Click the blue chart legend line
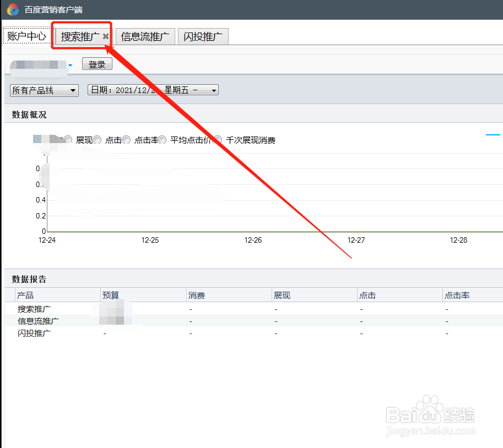This screenshot has height=448, width=503. [493, 135]
